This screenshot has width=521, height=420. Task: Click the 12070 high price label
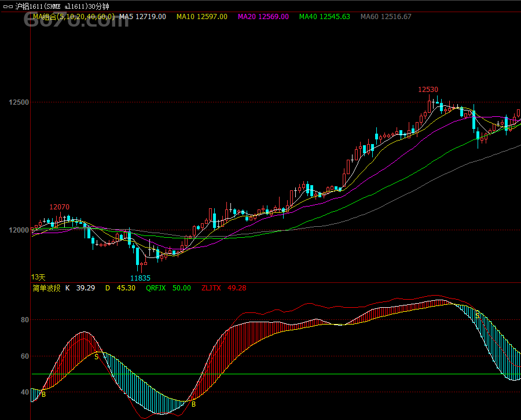tap(60, 207)
